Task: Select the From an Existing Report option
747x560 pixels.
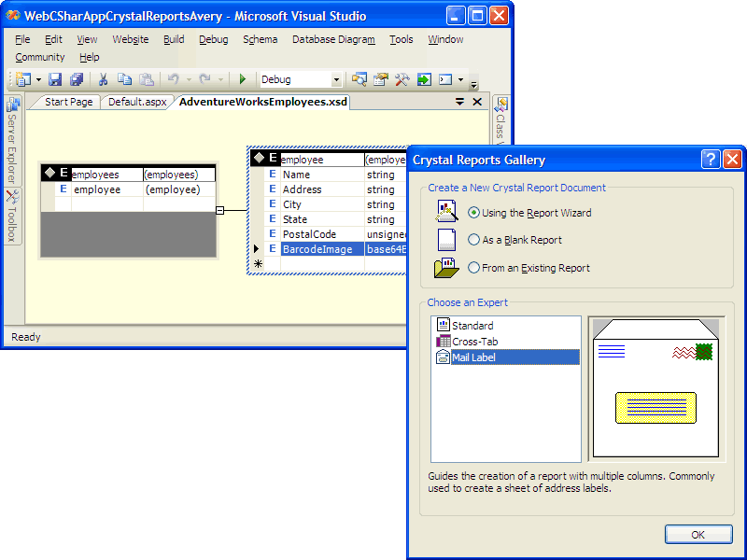Action: coord(474,268)
